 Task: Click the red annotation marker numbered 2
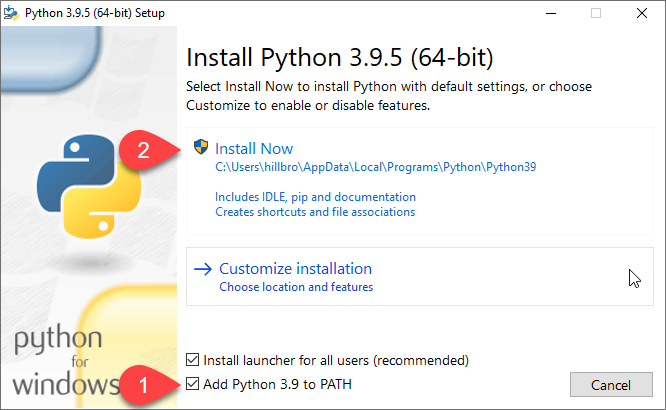pyautogui.click(x=143, y=151)
